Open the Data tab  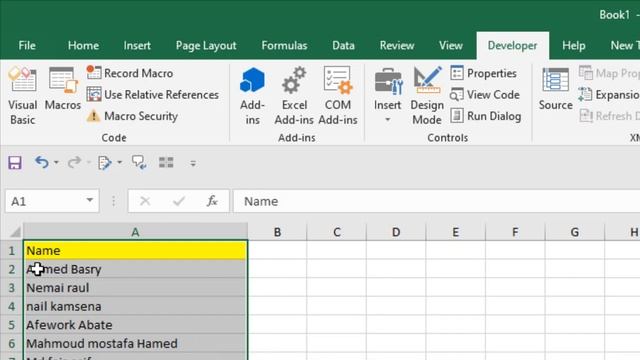[x=343, y=45]
